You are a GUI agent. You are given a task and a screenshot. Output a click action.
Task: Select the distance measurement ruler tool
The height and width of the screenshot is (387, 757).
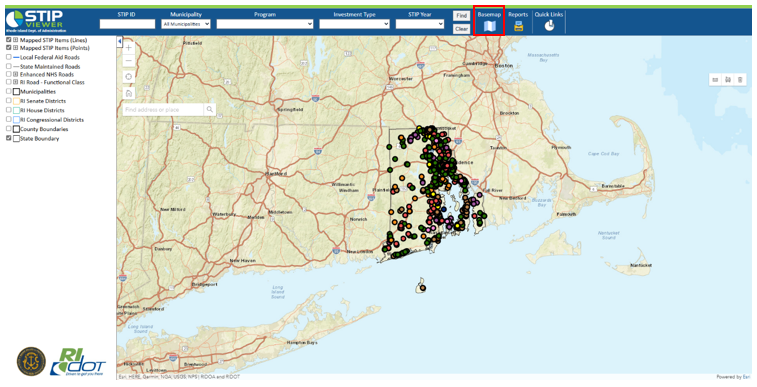[715, 80]
